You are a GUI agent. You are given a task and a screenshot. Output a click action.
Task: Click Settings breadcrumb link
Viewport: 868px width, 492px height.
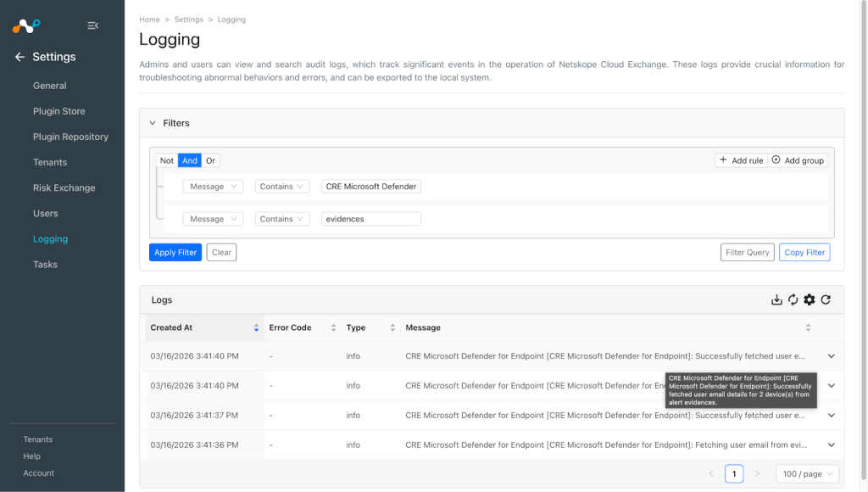point(189,20)
